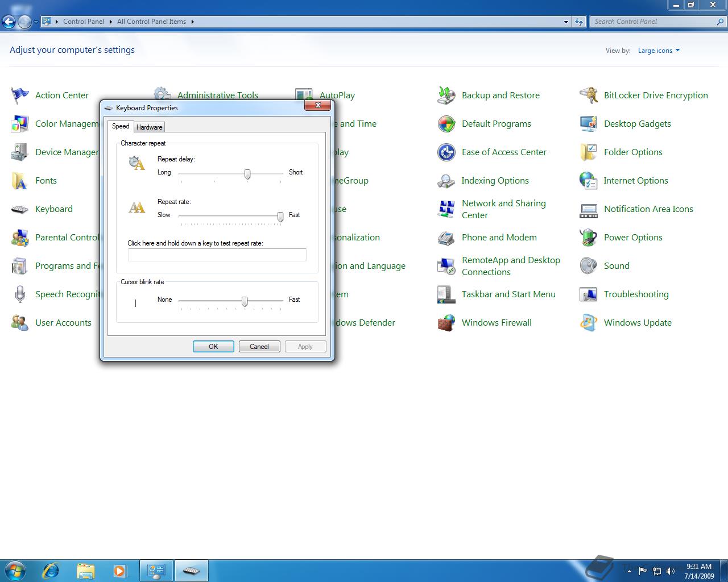
Task: Click the Taskbar and Start Menu icon
Action: point(446,294)
